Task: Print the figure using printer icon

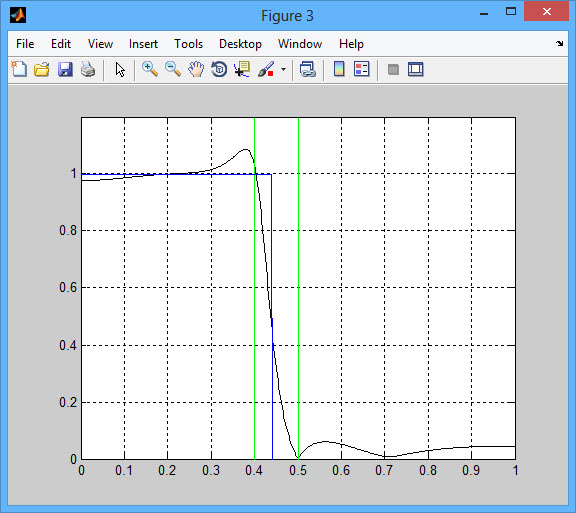Action: point(88,69)
